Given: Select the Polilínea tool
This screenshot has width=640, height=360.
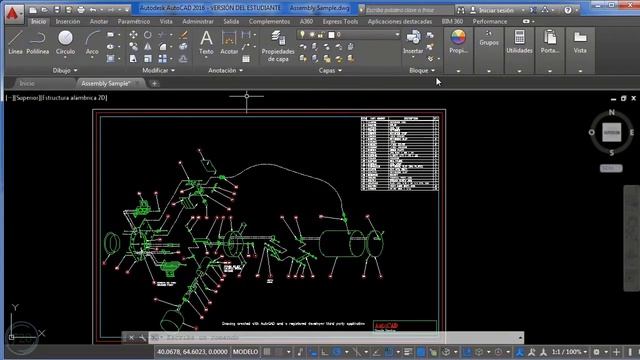Looking at the screenshot, I should click(38, 43).
